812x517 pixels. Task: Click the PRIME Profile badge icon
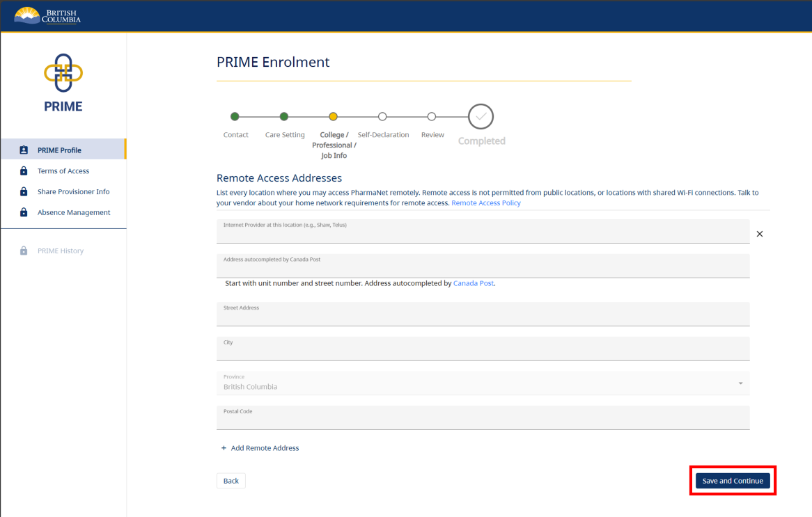[24, 150]
